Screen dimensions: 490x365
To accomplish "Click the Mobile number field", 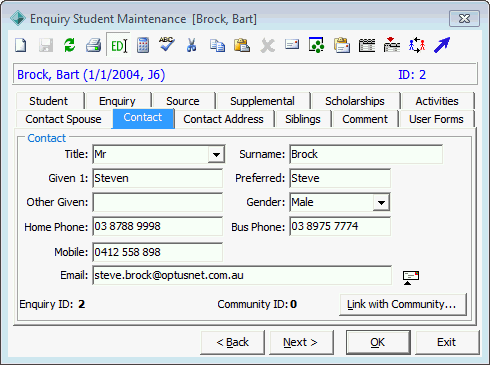I will point(157,252).
